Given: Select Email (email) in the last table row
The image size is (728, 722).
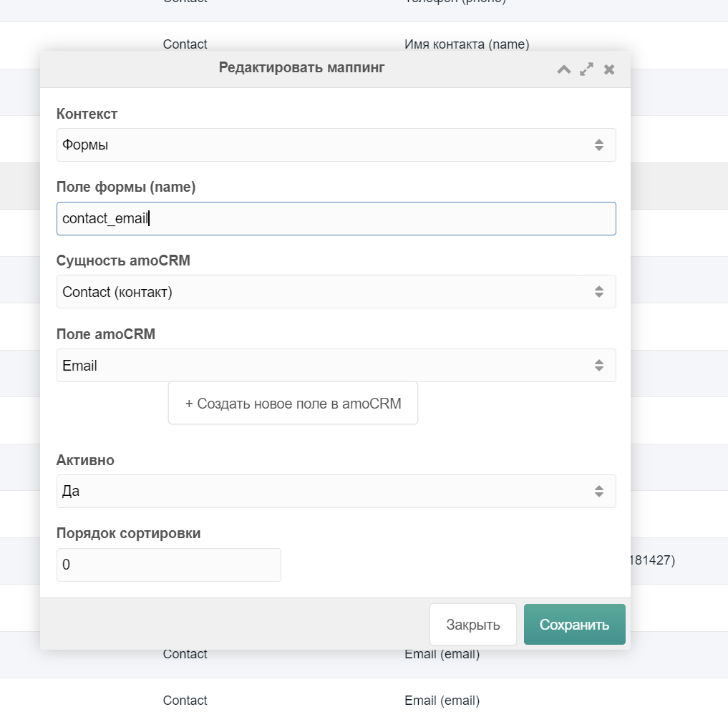Looking at the screenshot, I should (442, 701).
